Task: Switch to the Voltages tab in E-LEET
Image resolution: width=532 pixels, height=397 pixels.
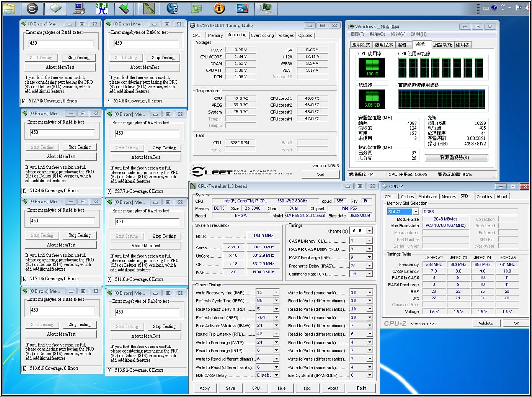Action: tap(286, 35)
